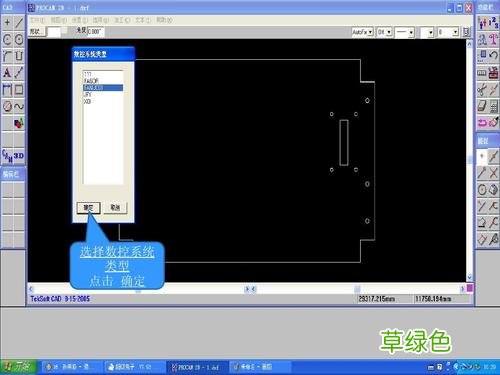This screenshot has width=500, height=375.
Task: Open the first menu in menu bar
Action: (x=37, y=20)
